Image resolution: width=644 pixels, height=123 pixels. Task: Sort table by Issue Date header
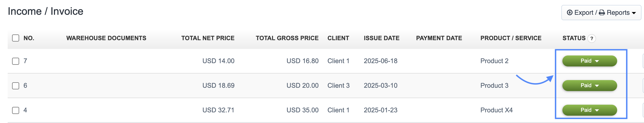click(x=381, y=38)
